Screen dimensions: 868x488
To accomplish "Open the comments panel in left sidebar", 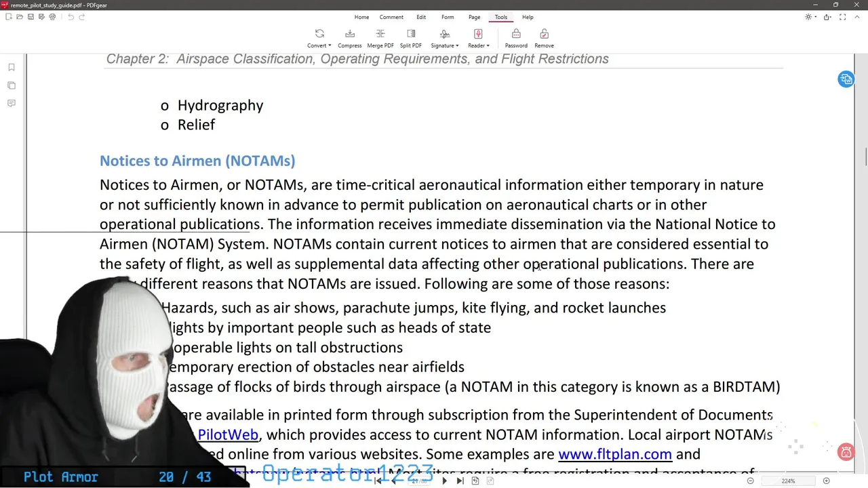I will 12,103.
